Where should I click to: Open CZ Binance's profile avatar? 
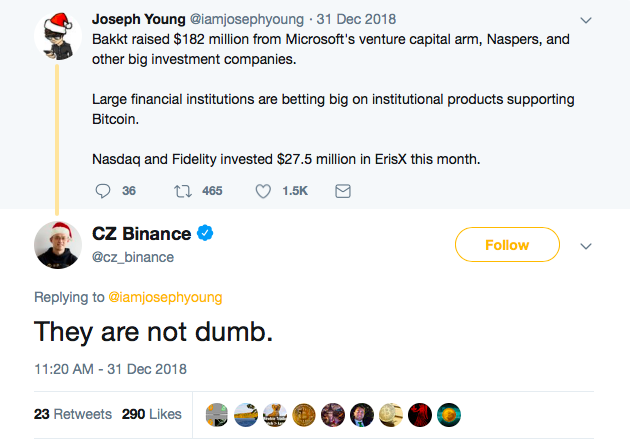[x=57, y=245]
